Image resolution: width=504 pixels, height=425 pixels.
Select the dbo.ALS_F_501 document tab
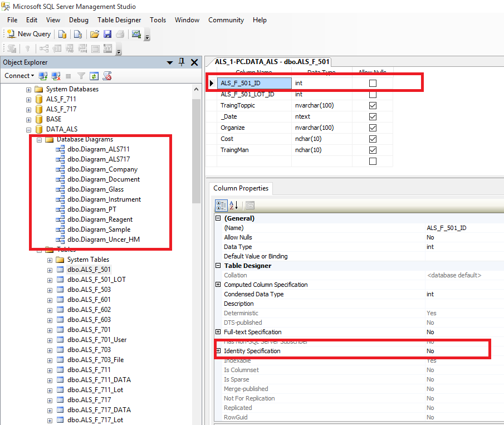point(272,62)
